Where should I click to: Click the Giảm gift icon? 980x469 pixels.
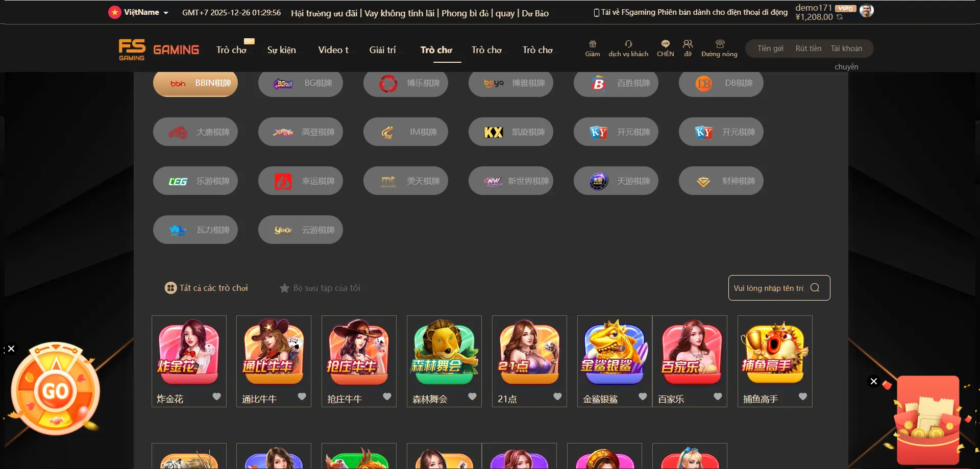593,44
